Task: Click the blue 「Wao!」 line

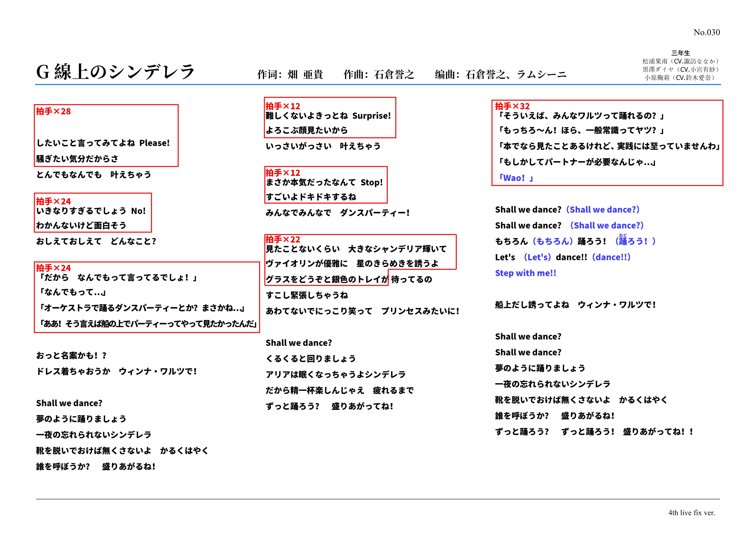Action: point(516,178)
